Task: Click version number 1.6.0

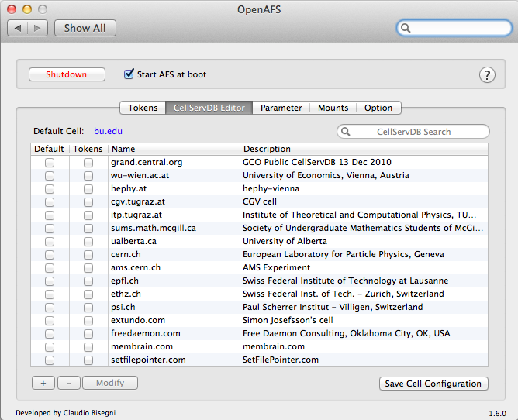Action: 498,414
